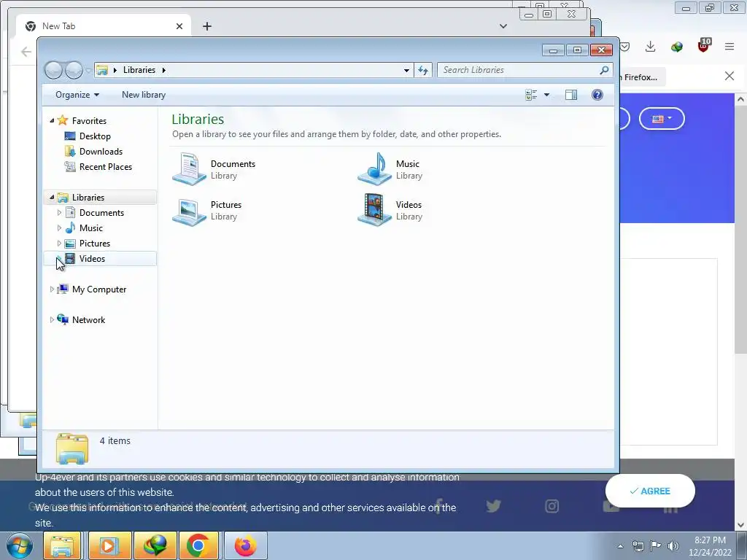Click Libraries in the address breadcrumb
Viewport: 747px width, 560px height.
point(139,70)
